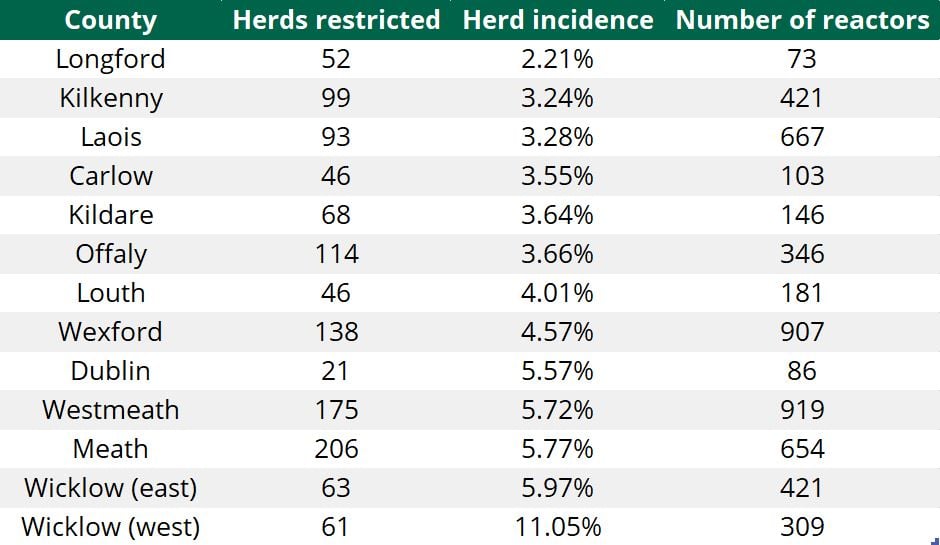
Task: Select Wexford's reactors value 907
Action: pos(802,332)
